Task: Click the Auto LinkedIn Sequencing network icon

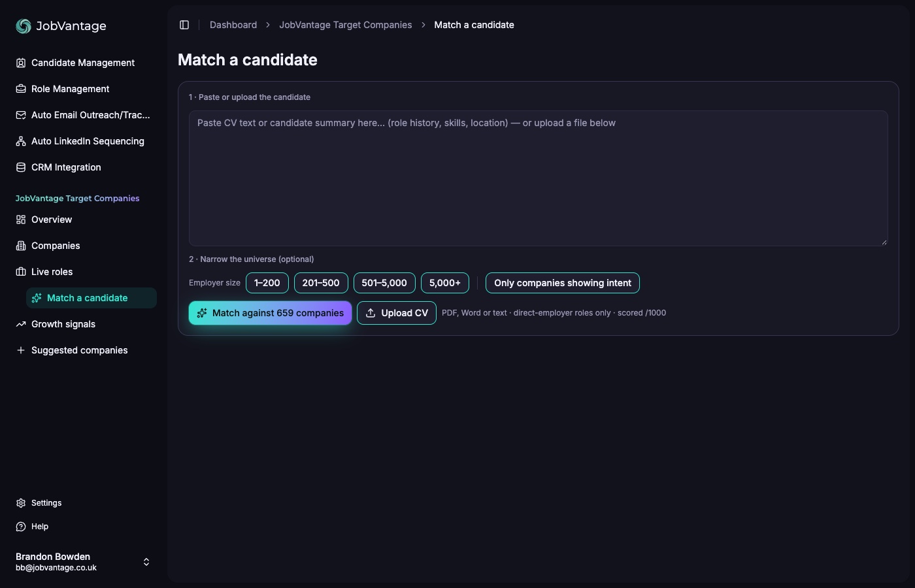Action: [x=21, y=141]
